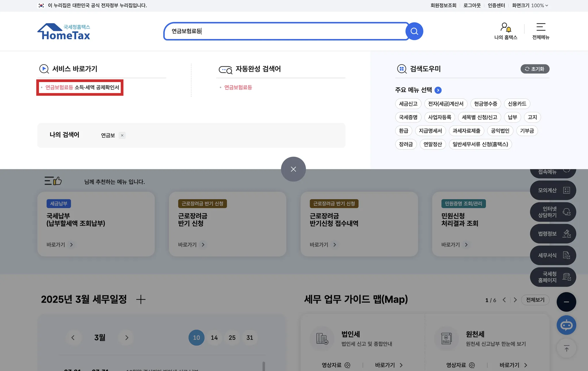Click 로그아웃 in top bar
The image size is (588, 371).
pos(472,5)
